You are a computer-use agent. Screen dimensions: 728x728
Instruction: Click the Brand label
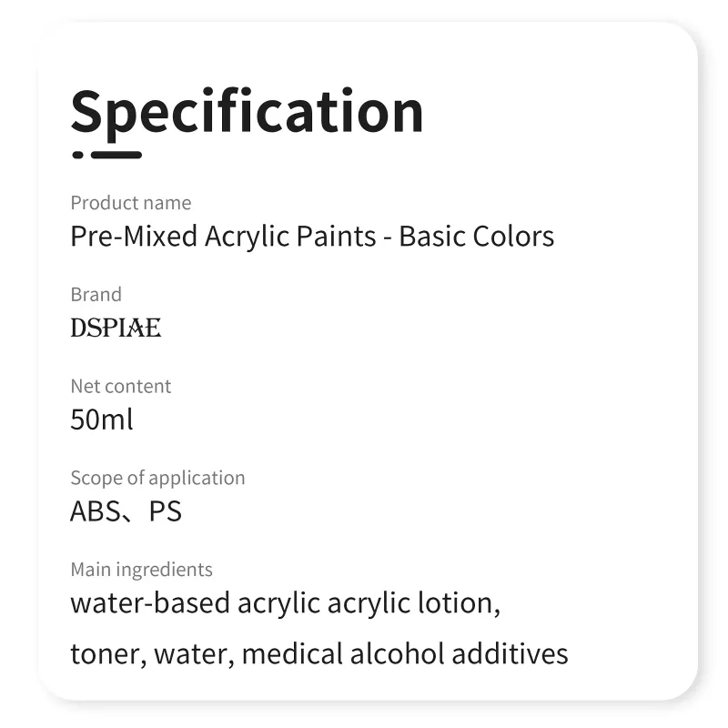pos(96,295)
